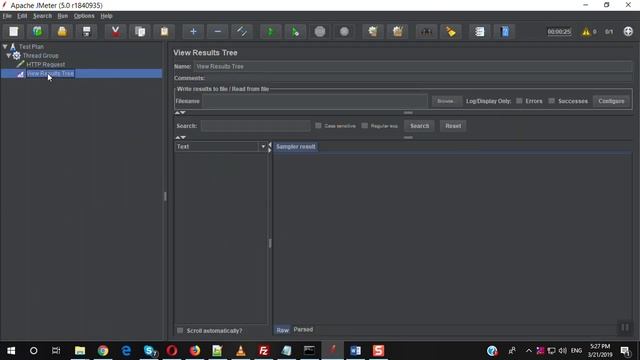Select the Test Plan tree item
Screen dimensions: 640x360
31,47
